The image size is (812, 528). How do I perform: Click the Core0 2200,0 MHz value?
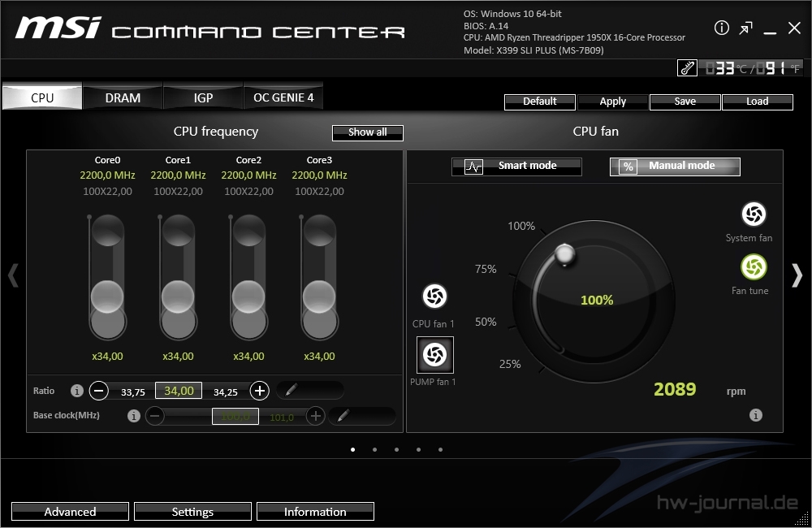(x=107, y=175)
